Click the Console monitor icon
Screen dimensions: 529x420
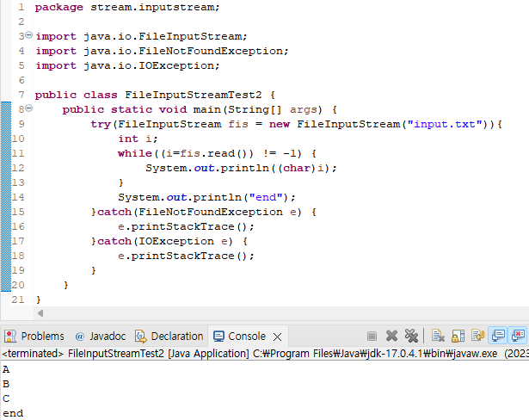coord(218,337)
